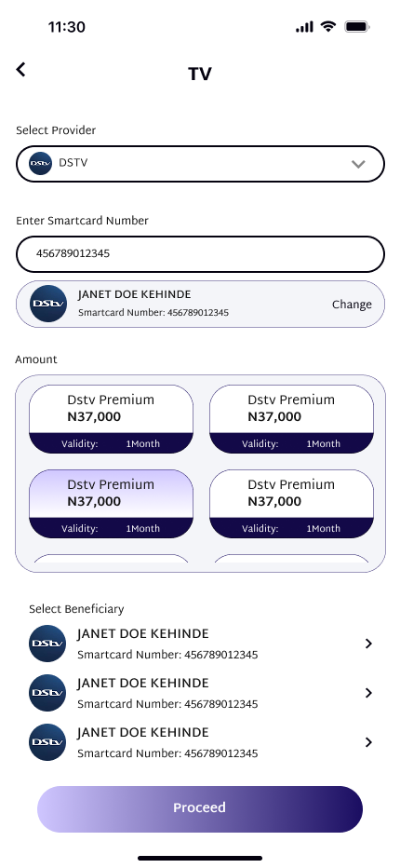This screenshot has height=868, width=400.
Task: Select the highlighted Dstv Premium N37,000 plan
Action: [112, 504]
